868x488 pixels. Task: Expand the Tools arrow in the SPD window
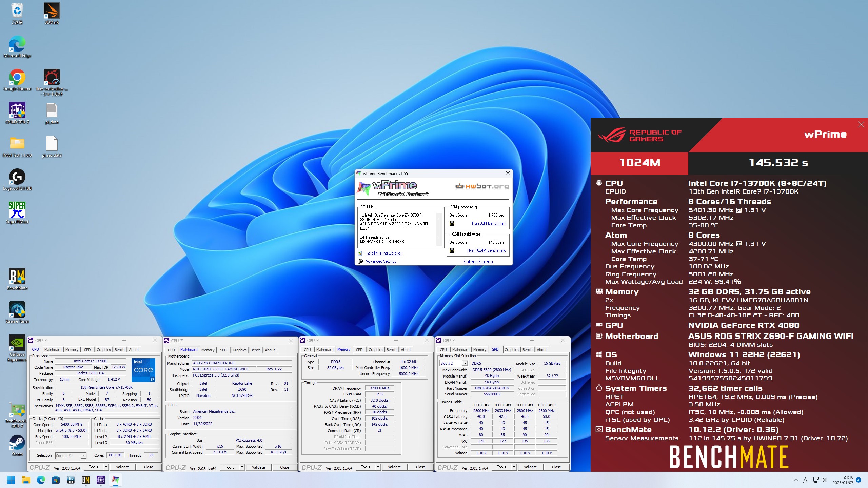514,467
